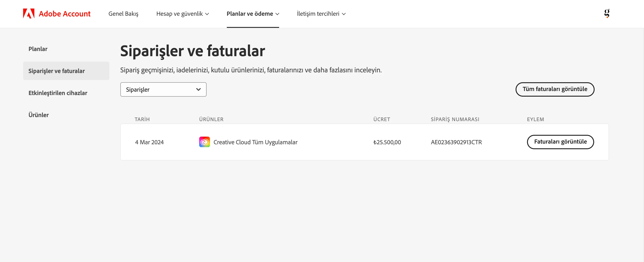Click the Creative Cloud product icon
Screen dimensions: 644x262
tap(204, 142)
